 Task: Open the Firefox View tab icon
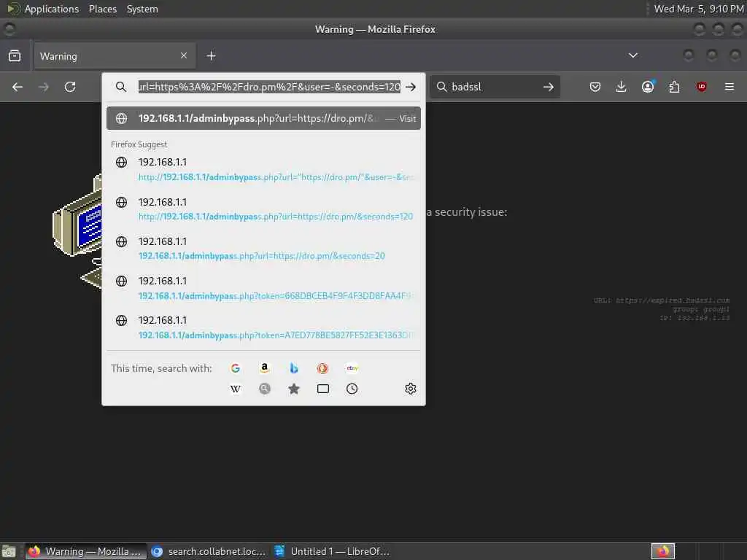tap(15, 56)
